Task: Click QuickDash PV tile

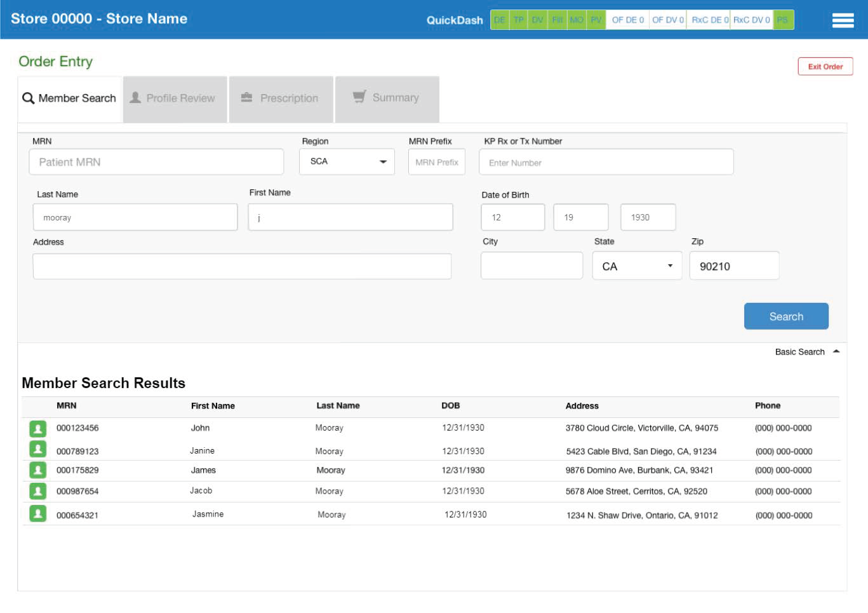Action: (596, 20)
